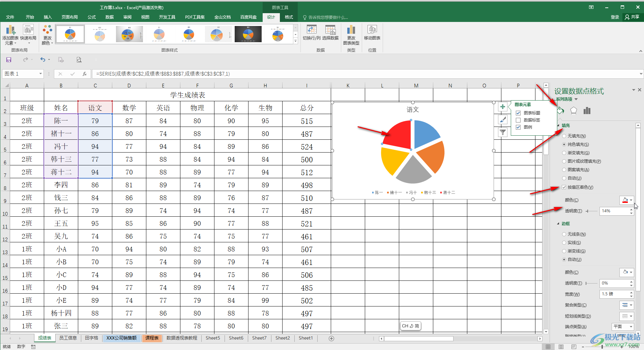The width and height of the screenshot is (644, 350).
Task: Click Switch Row/Column icon
Action: [x=312, y=30]
